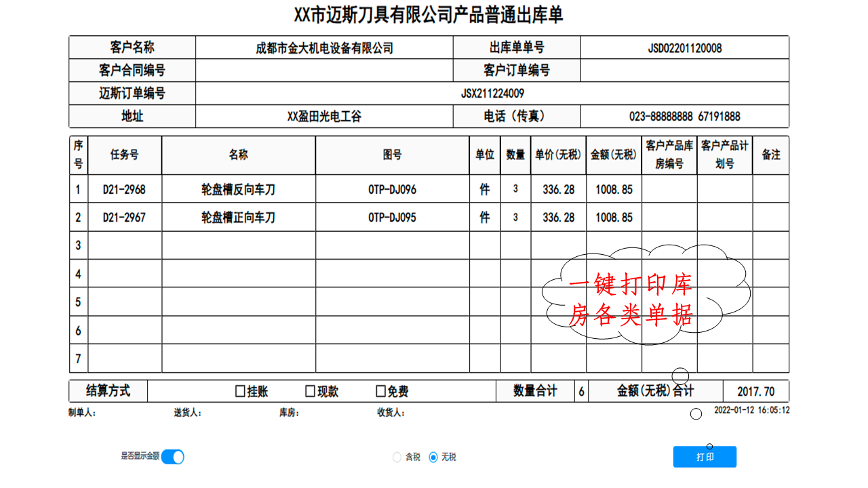Click phone number 023-88888888 67191888
The image size is (868, 488).
pos(685,117)
